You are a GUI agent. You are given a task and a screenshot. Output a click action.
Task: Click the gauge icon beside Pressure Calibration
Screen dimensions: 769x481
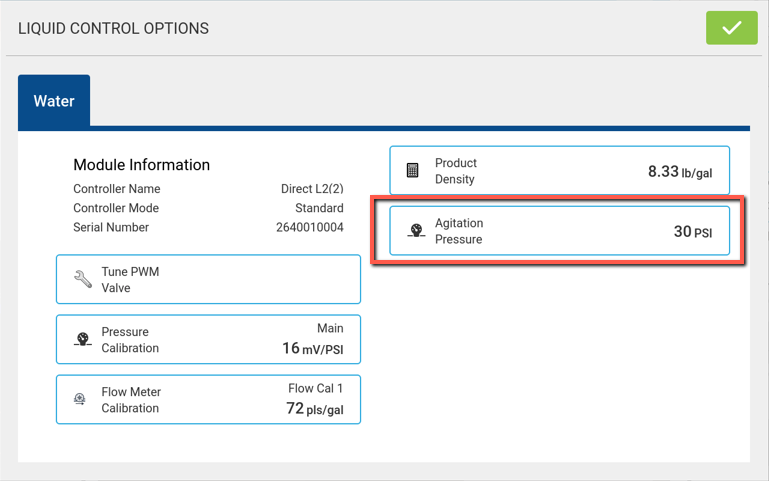(82, 339)
